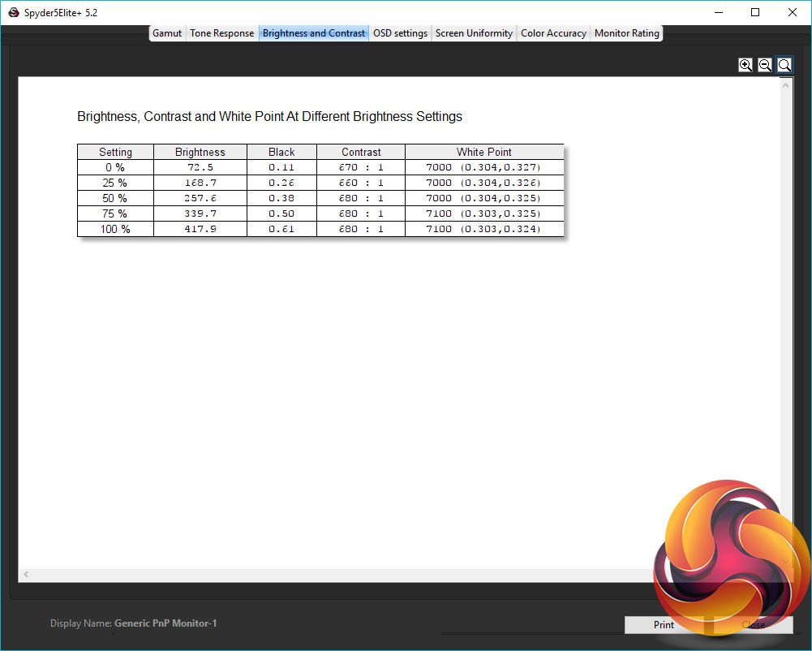
Task: Click the zoom in magnifier icon
Action: tap(745, 65)
